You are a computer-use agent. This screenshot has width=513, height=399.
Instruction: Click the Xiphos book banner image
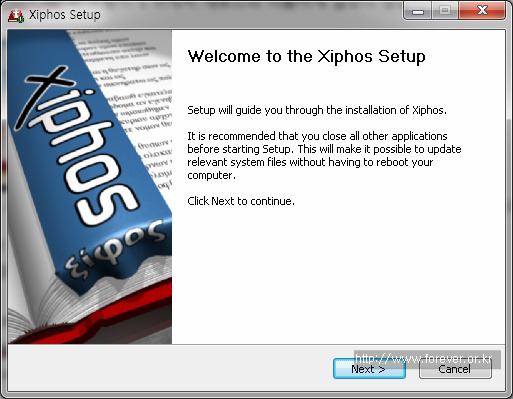(90, 187)
